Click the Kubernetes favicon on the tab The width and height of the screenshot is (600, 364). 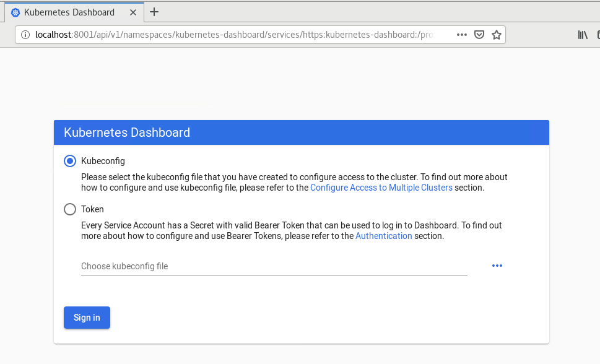(x=15, y=12)
